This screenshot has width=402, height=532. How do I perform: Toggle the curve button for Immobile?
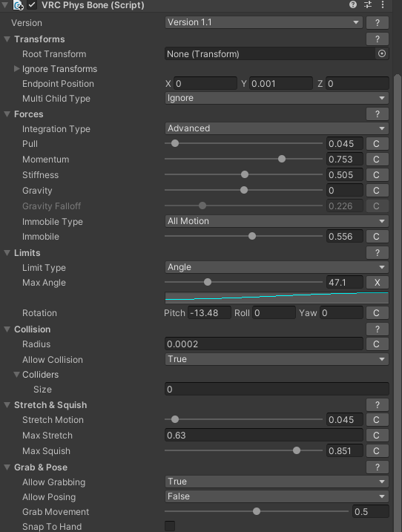(x=378, y=237)
